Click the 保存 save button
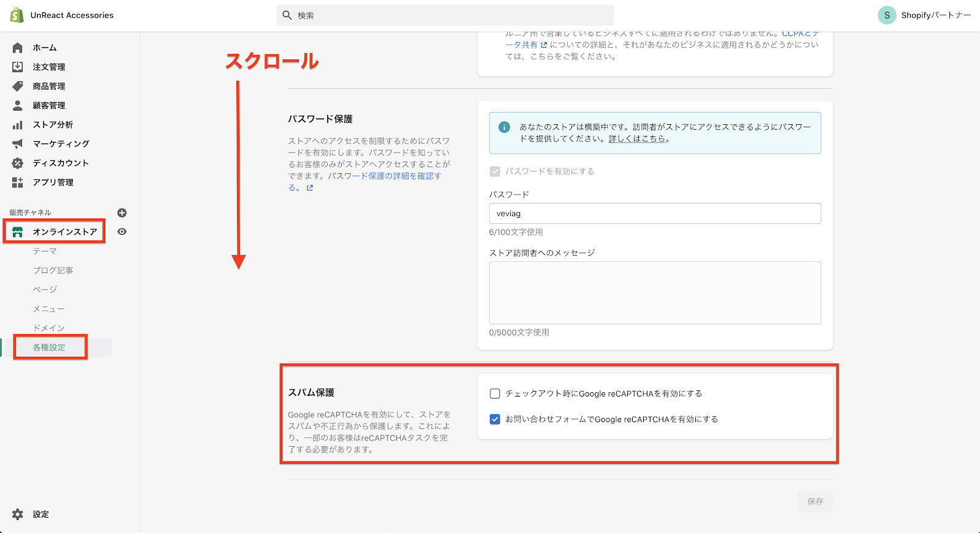 pos(815,501)
